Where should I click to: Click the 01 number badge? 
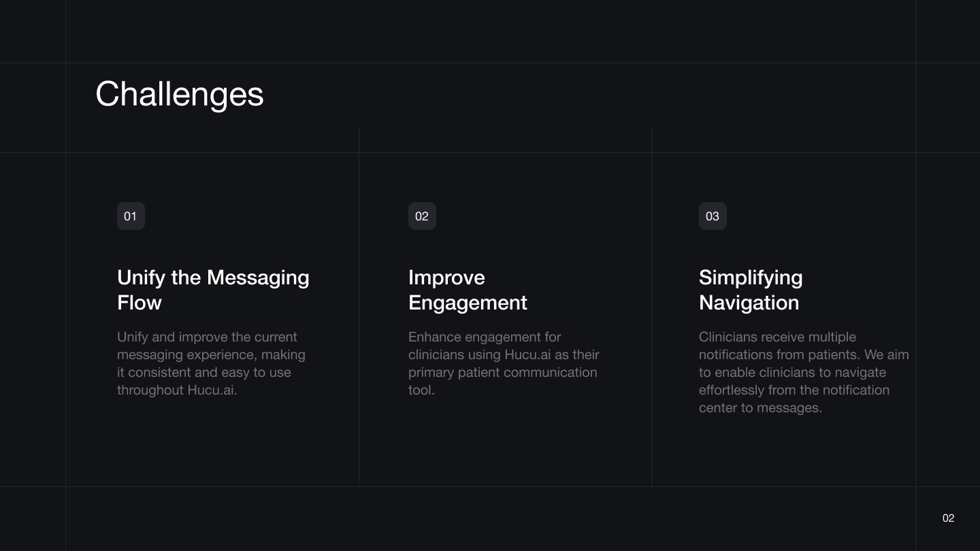coord(131,216)
